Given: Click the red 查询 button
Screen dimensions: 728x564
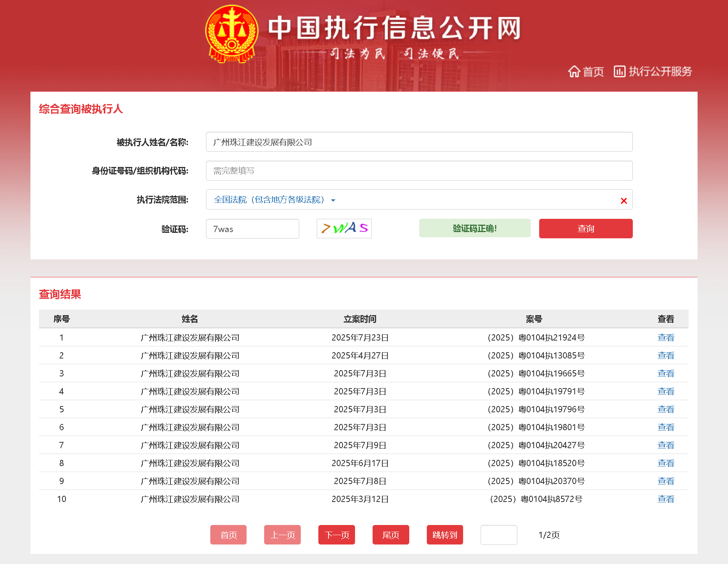Looking at the screenshot, I should click(x=586, y=229).
